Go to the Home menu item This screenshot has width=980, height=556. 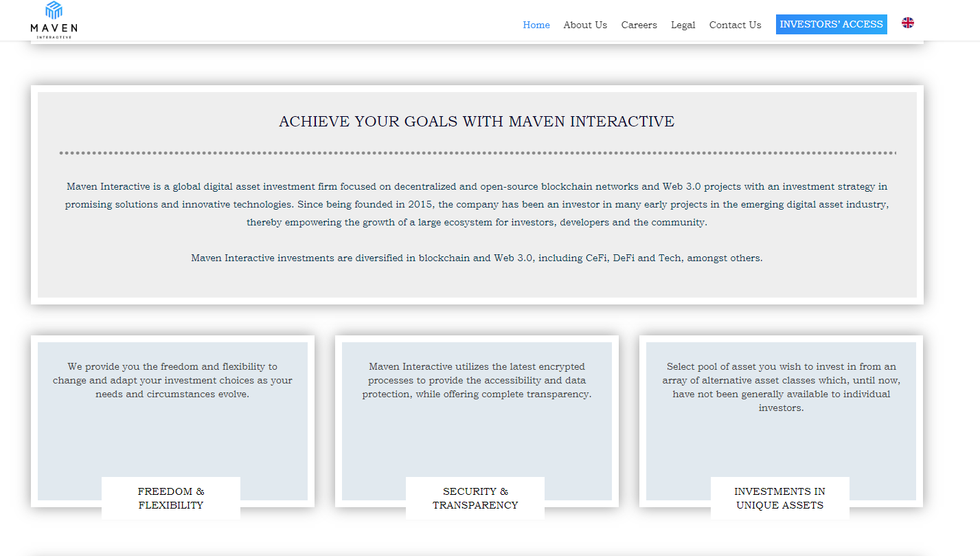point(536,25)
